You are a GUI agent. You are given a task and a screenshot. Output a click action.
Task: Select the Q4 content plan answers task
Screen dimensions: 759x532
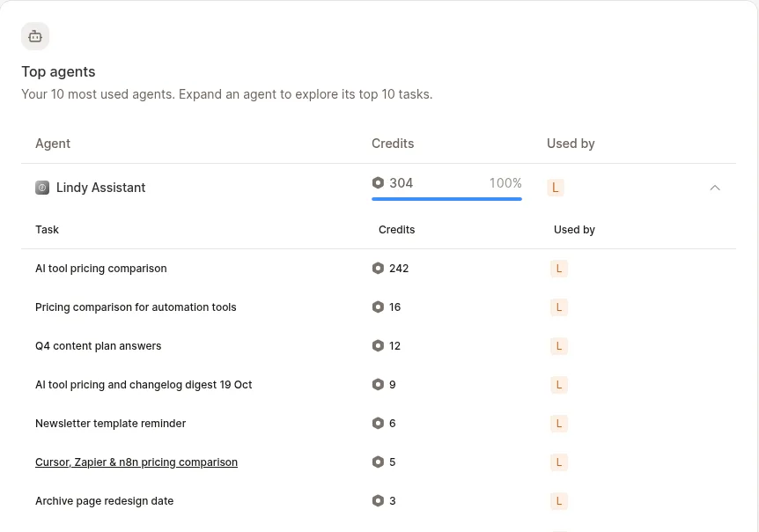(99, 346)
